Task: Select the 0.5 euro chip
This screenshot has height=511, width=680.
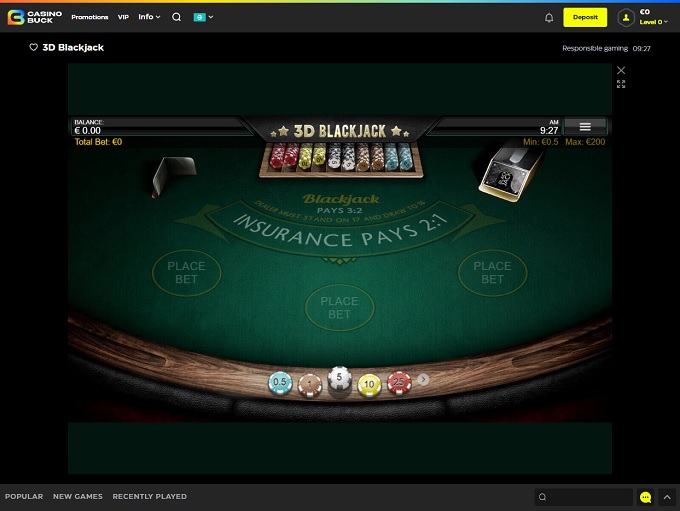Action: [x=280, y=383]
